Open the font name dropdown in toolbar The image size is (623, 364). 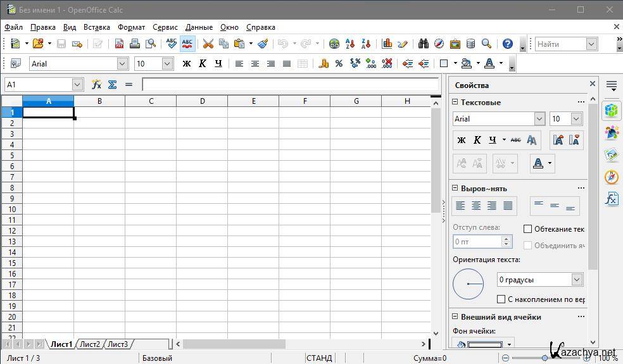[122, 63]
